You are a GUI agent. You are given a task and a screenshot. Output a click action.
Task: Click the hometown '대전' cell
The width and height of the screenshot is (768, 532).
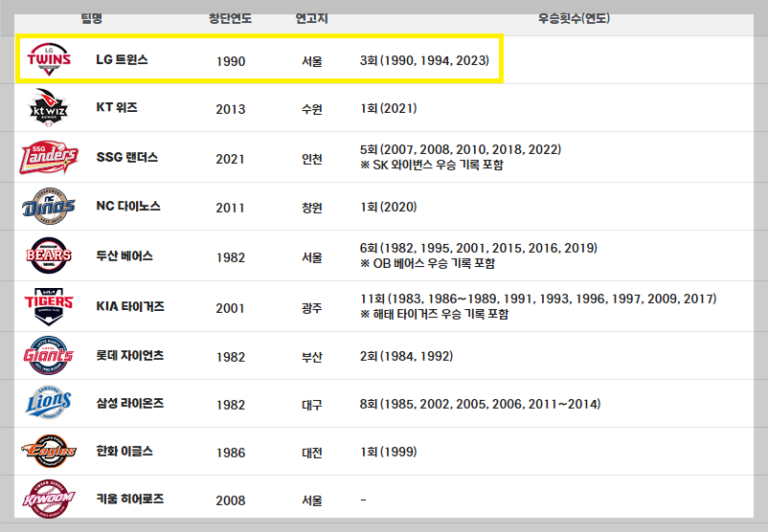[312, 453]
